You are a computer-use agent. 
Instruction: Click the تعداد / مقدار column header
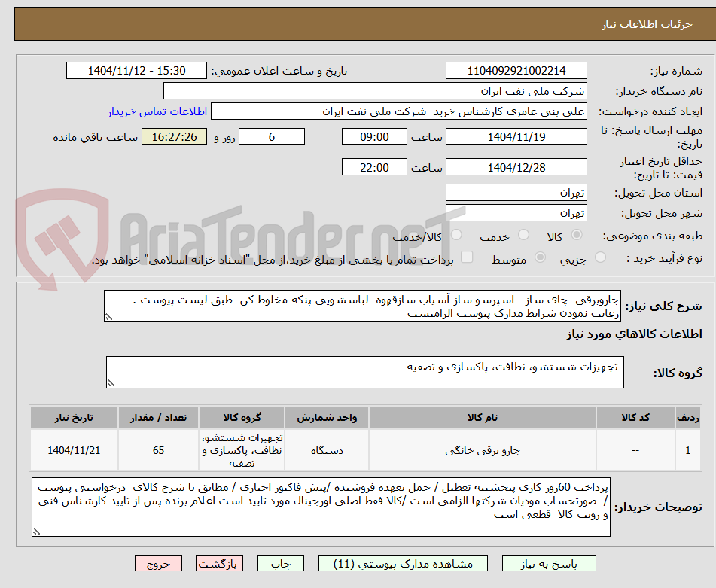[x=158, y=418]
